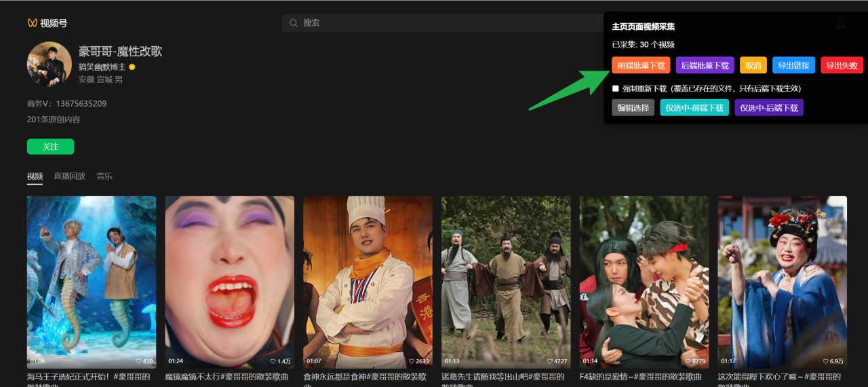Click duration 01:13 on 诸葛先生 video

[452, 361]
